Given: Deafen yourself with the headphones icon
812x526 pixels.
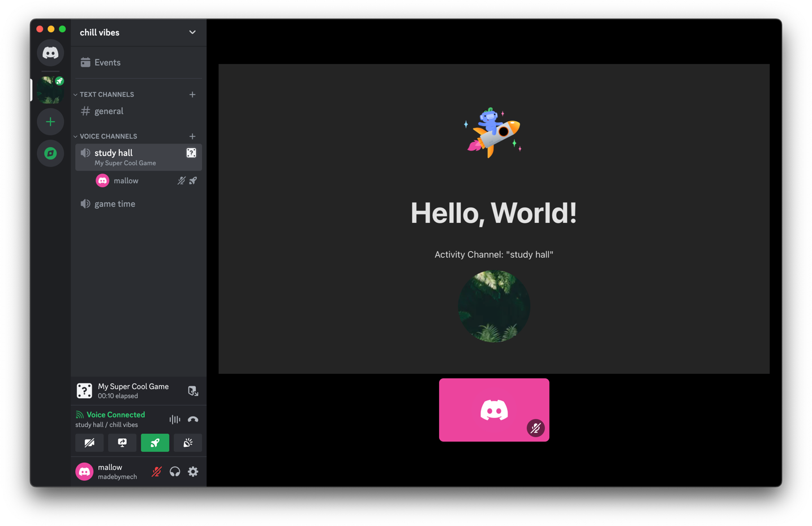Looking at the screenshot, I should pyautogui.click(x=174, y=471).
